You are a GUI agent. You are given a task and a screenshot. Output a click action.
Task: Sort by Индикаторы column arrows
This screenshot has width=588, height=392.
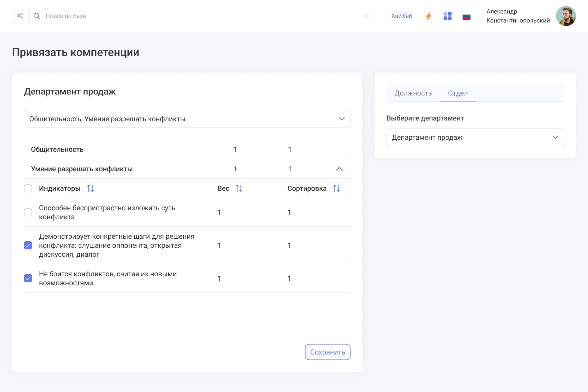click(90, 188)
